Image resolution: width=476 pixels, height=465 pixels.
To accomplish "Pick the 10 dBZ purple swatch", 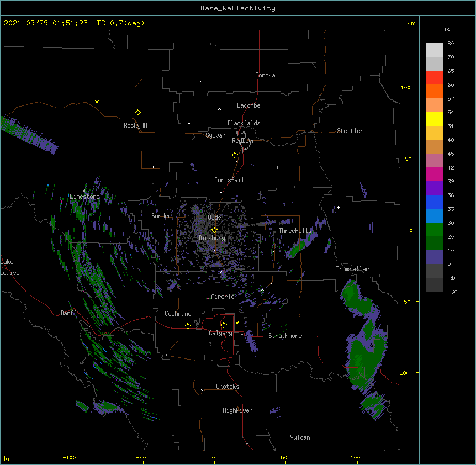I will (434, 257).
